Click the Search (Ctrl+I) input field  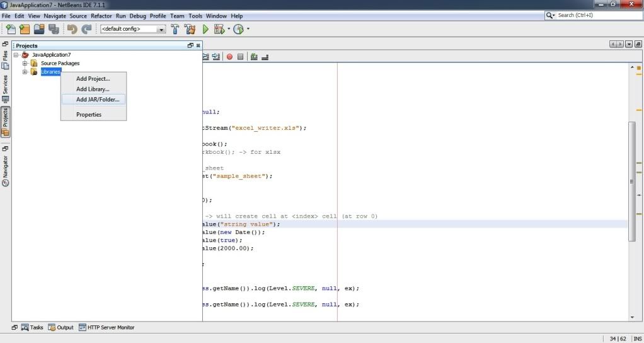pyautogui.click(x=597, y=15)
